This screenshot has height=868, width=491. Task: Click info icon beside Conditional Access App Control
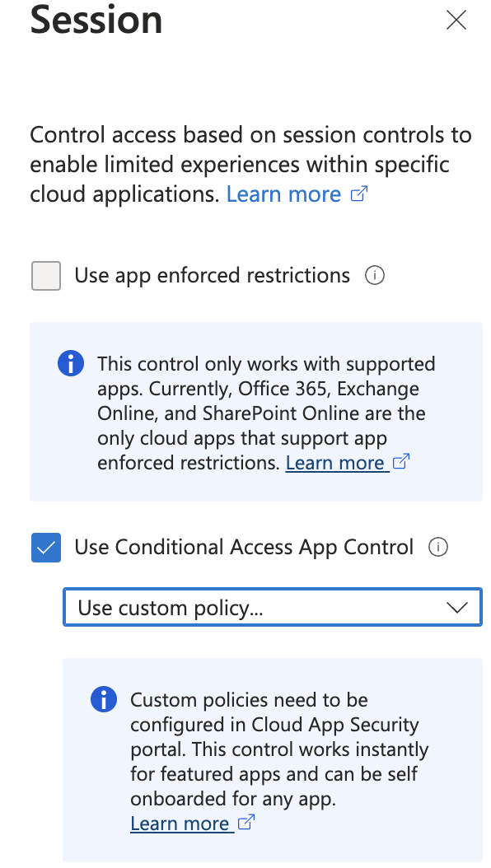click(x=438, y=547)
